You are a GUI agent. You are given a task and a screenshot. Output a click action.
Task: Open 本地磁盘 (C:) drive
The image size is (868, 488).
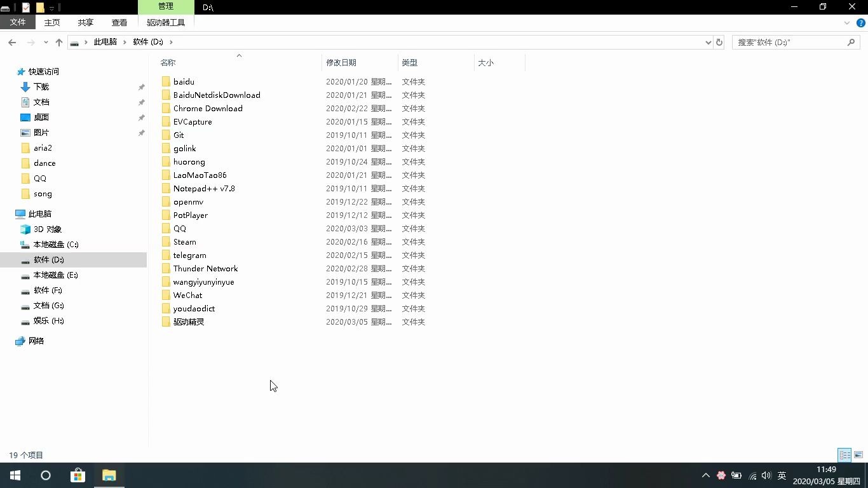[x=56, y=245]
